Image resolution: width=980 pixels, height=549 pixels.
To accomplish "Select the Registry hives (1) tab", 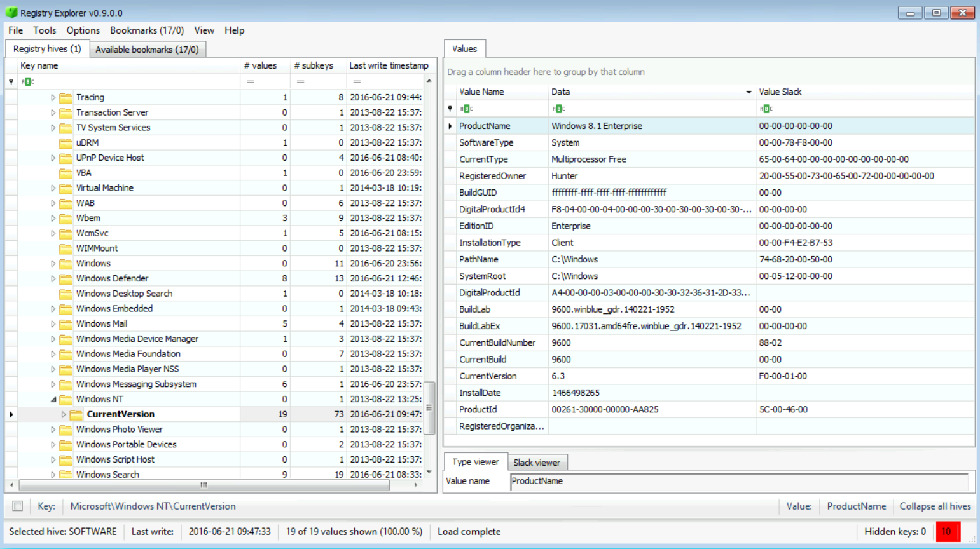I will (x=47, y=49).
